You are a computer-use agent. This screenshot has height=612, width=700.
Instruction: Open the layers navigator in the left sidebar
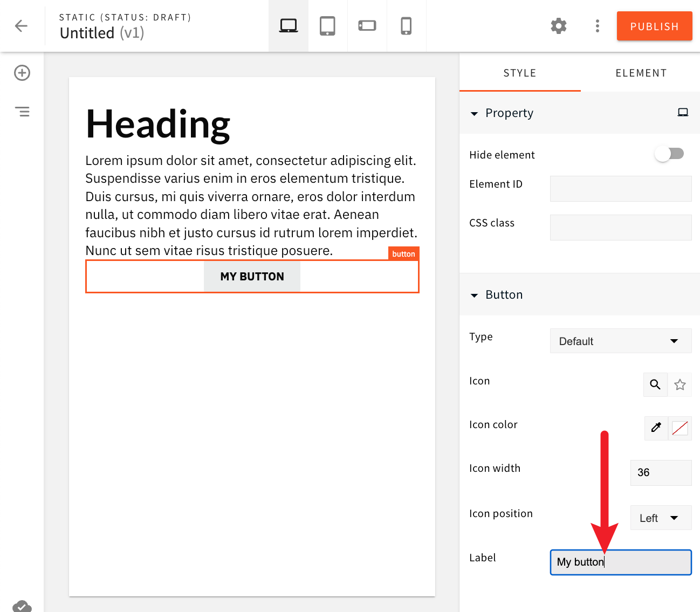tap(22, 112)
